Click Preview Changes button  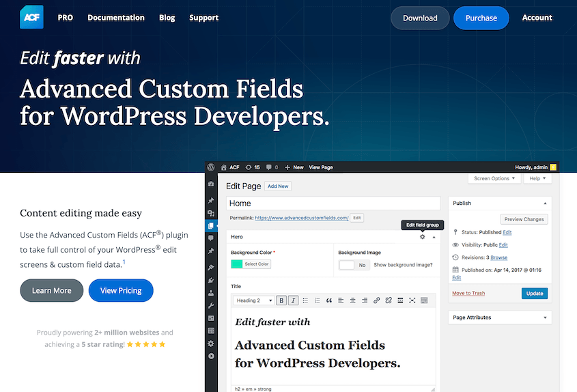click(524, 219)
